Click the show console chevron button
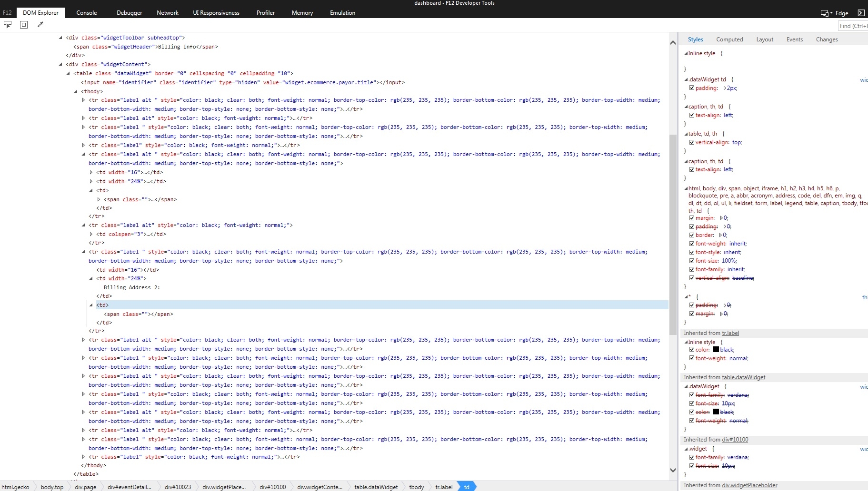868x491 pixels. (x=861, y=13)
